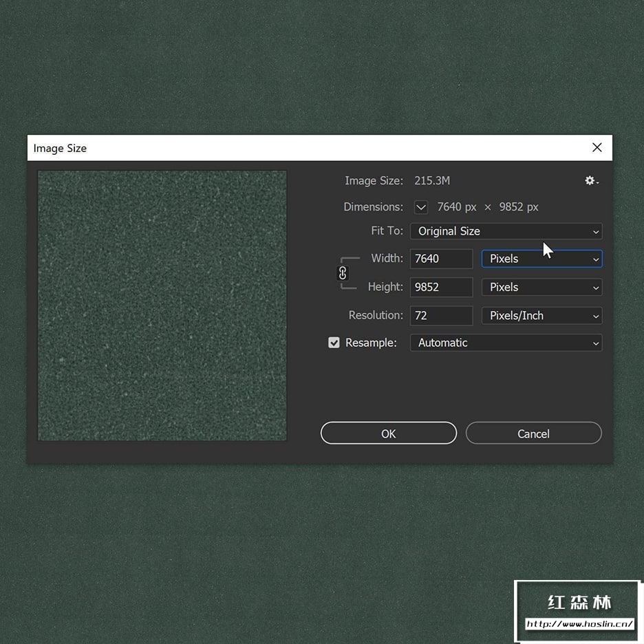Click the image preview thumbnail

coord(162,305)
